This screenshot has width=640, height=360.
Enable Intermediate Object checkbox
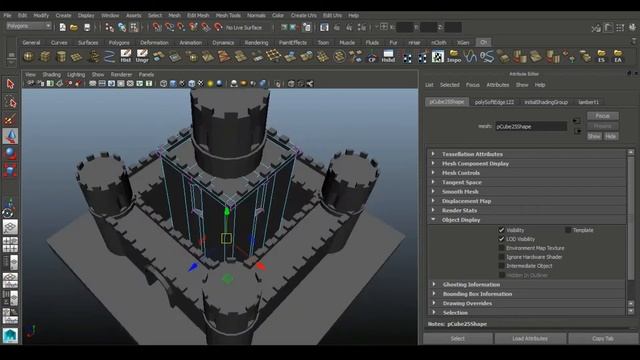click(x=502, y=266)
